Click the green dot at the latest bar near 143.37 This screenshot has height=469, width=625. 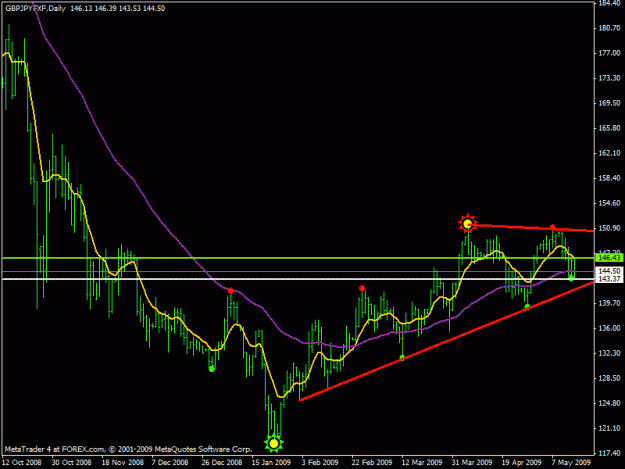[x=571, y=279]
